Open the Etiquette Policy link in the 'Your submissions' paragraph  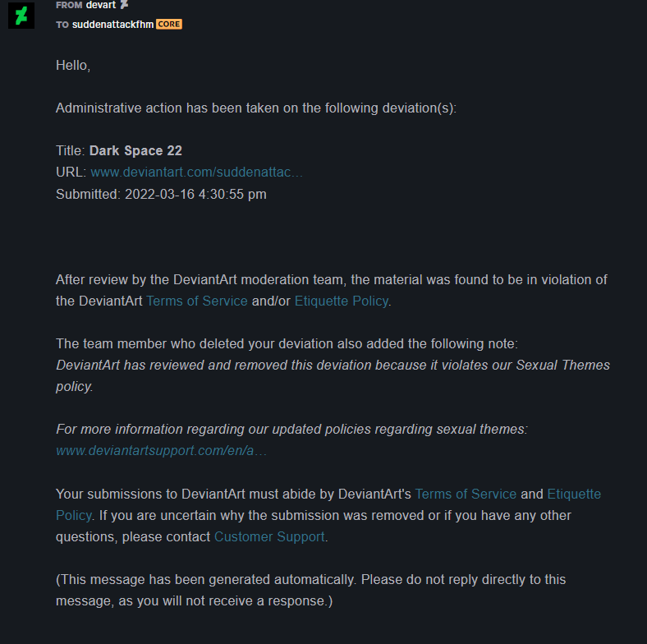pyautogui.click(x=574, y=494)
